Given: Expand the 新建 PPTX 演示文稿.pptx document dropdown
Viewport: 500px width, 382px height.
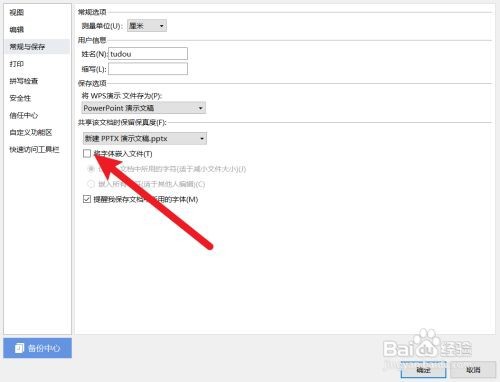Looking at the screenshot, I should pyautogui.click(x=145, y=138).
